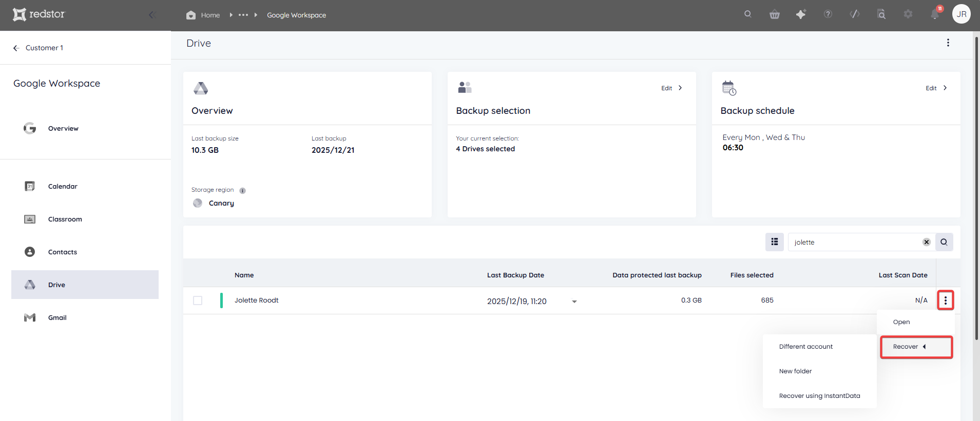Expand the 2025/12/19 backup date dropdown
Screen dimensions: 980x421
(x=574, y=302)
